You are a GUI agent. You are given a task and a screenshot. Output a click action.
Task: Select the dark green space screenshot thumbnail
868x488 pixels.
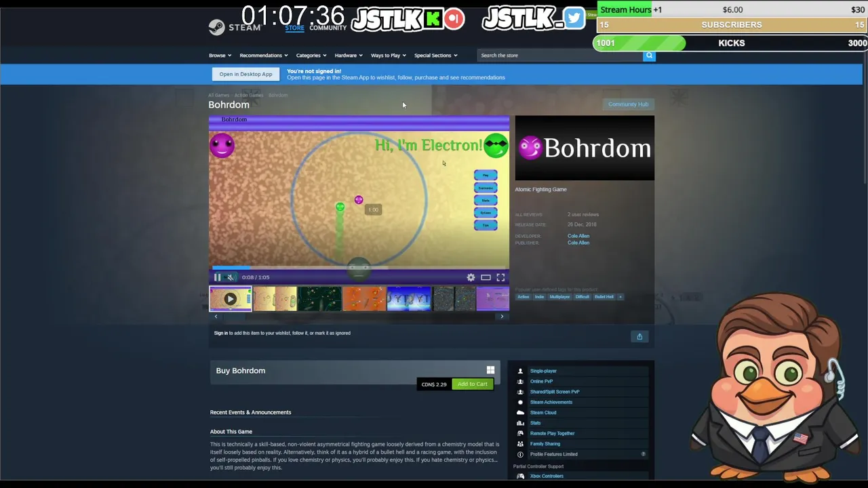tap(319, 299)
